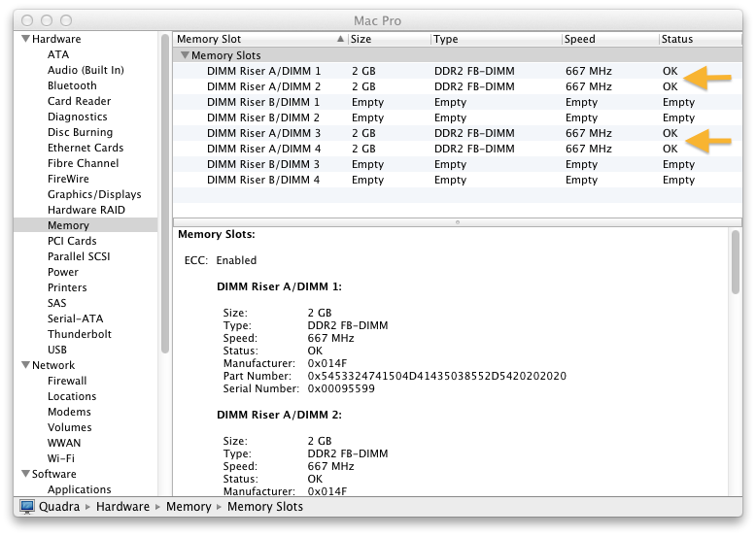This screenshot has height=536, width=756.
Task: Select Wi-Fi entry
Action: coord(61,458)
